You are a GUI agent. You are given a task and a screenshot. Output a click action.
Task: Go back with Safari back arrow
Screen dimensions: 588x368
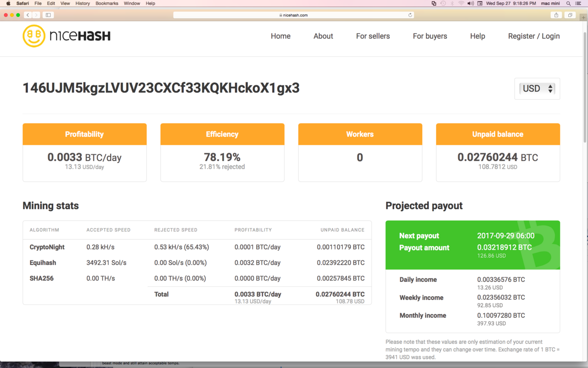coord(28,15)
